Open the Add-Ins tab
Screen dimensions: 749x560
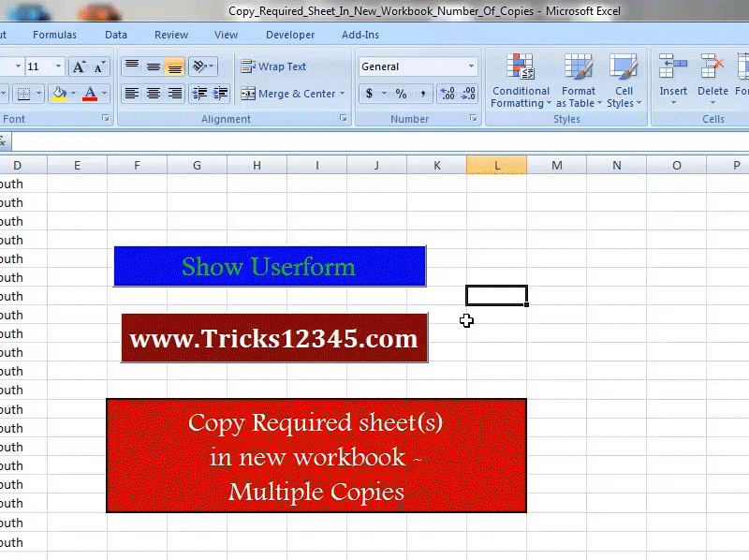[x=360, y=35]
